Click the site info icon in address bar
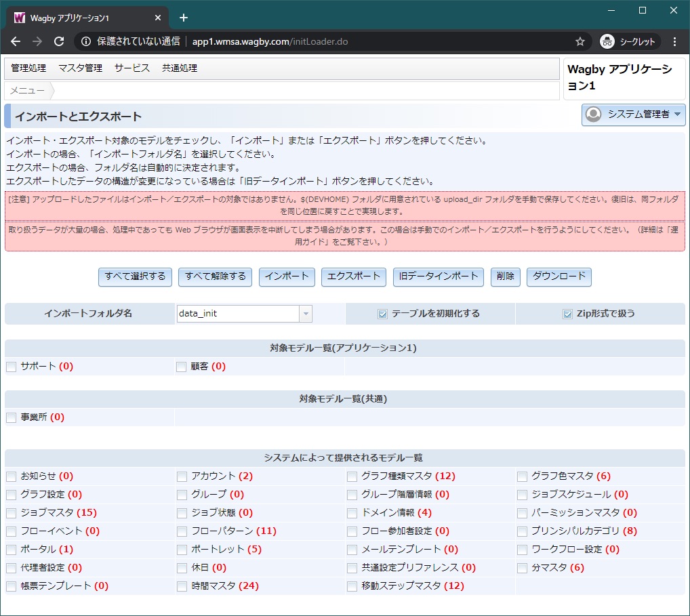This screenshot has height=616, width=690. pos(86,41)
